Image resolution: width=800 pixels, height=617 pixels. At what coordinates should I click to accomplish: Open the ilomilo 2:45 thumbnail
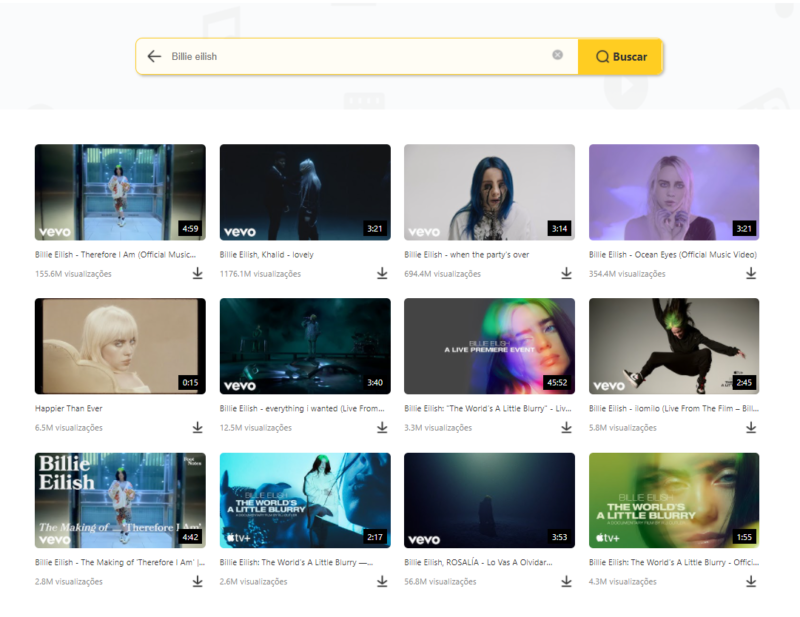(x=674, y=346)
